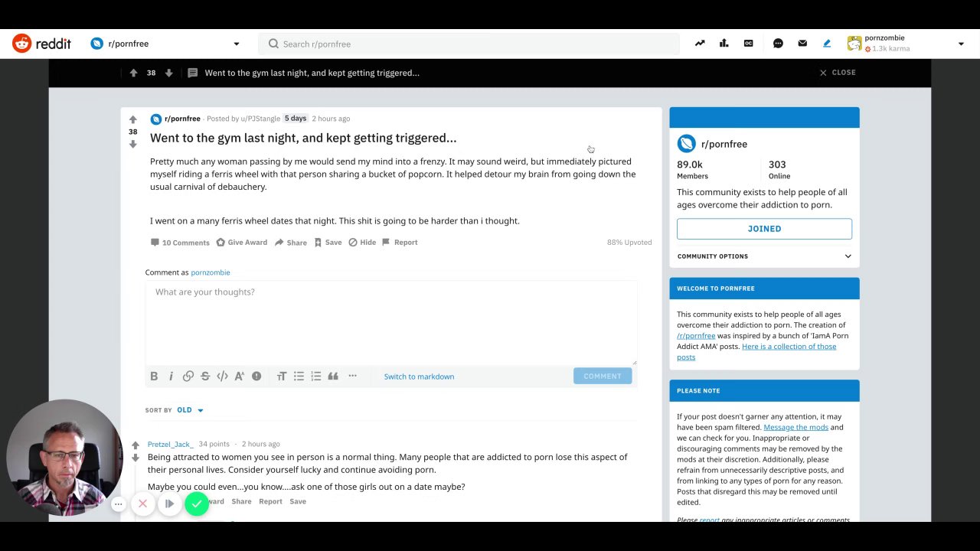Insert a bulleted list
This screenshot has width=980, height=551.
tap(299, 376)
